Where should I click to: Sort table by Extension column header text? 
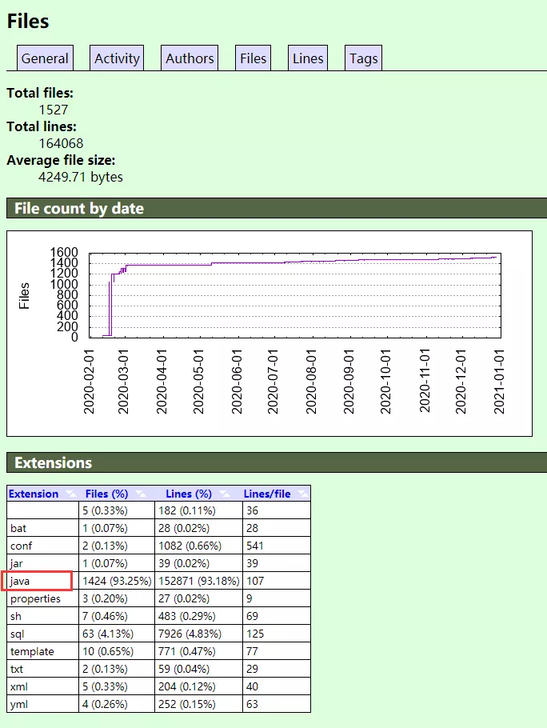click(33, 494)
